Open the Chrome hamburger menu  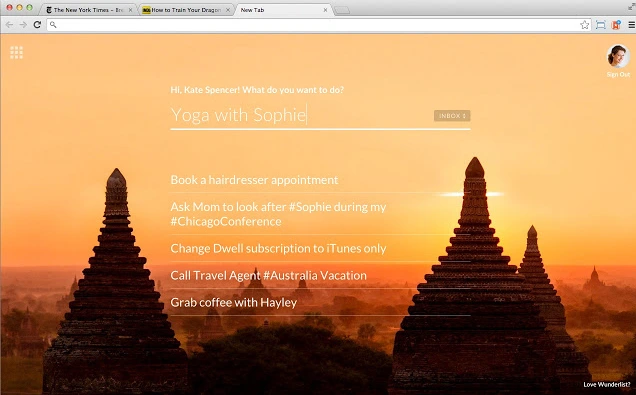pos(632,25)
